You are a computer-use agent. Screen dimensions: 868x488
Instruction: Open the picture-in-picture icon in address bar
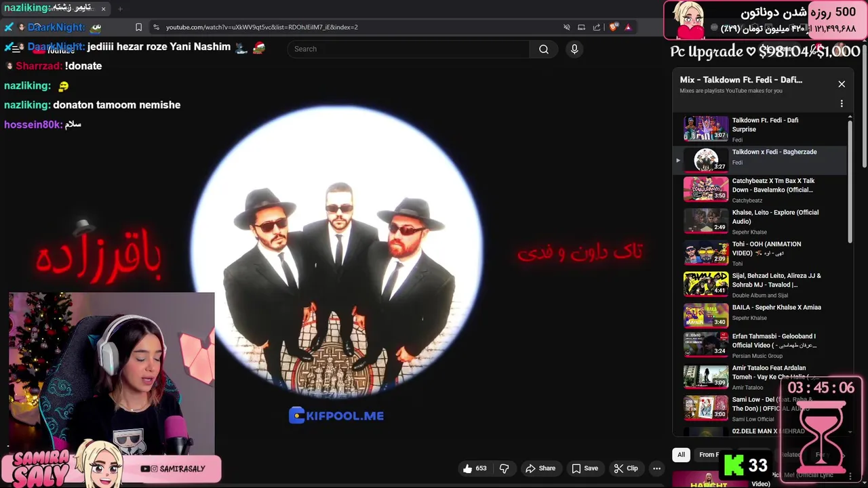tap(581, 27)
